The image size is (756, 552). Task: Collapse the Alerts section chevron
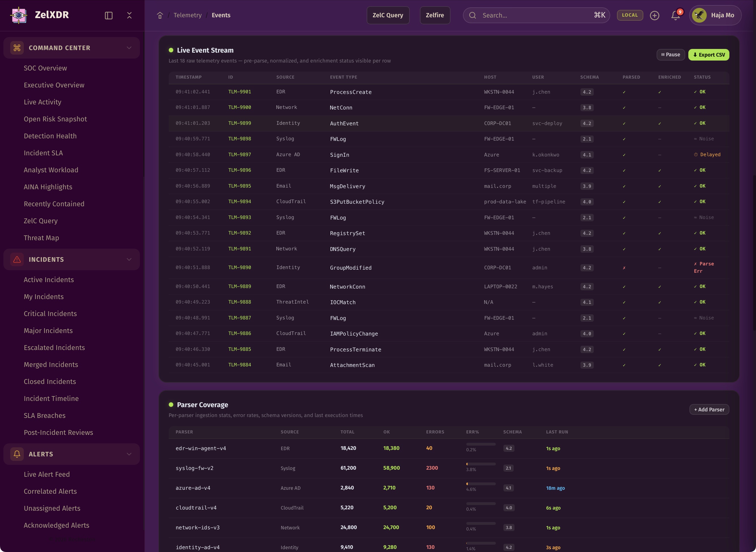[x=129, y=454]
